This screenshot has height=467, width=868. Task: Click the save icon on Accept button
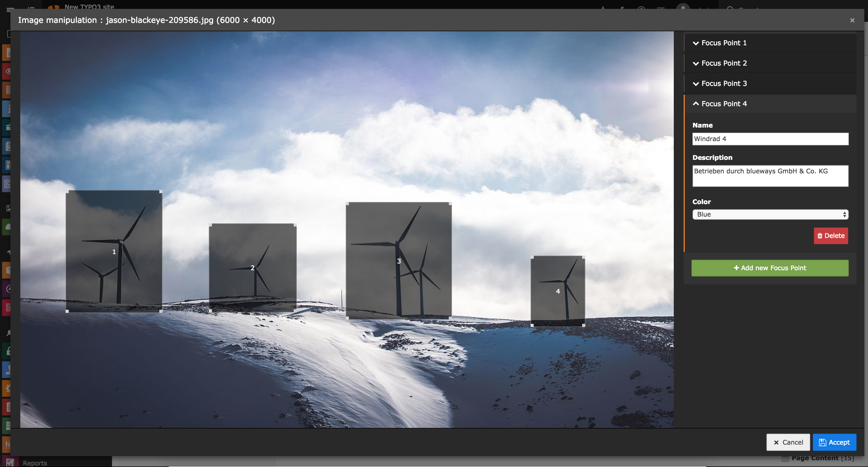pos(822,443)
